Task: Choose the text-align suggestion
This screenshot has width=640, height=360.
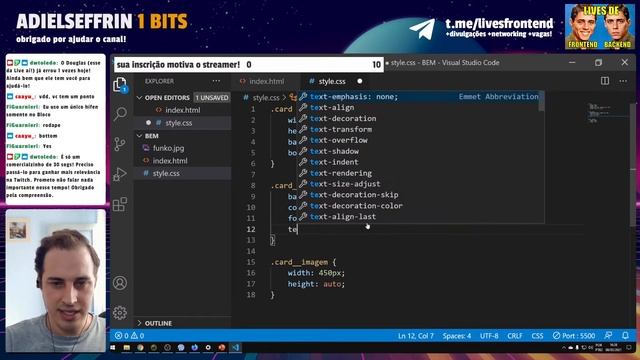Action: pyautogui.click(x=418, y=107)
